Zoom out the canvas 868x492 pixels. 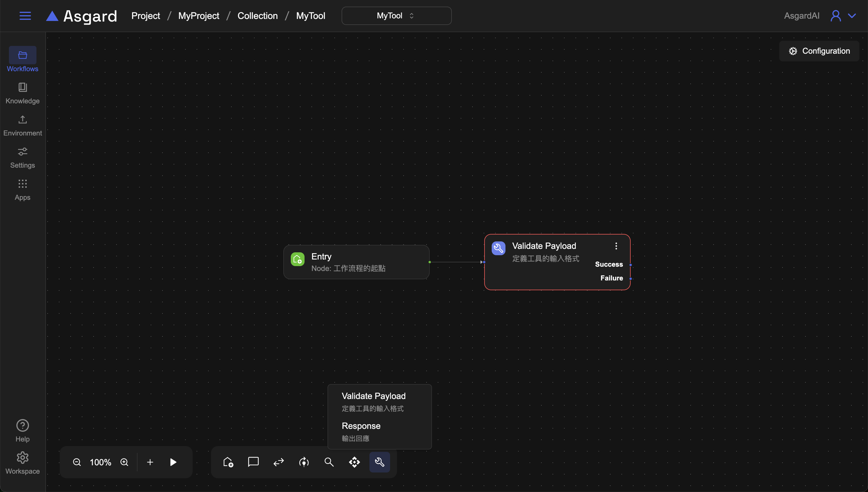(x=77, y=462)
